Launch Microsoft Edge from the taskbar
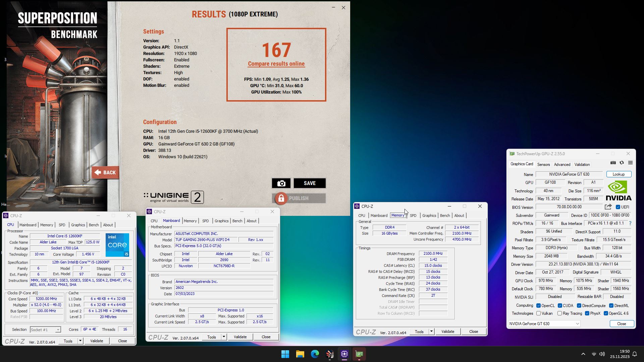 pyautogui.click(x=315, y=354)
